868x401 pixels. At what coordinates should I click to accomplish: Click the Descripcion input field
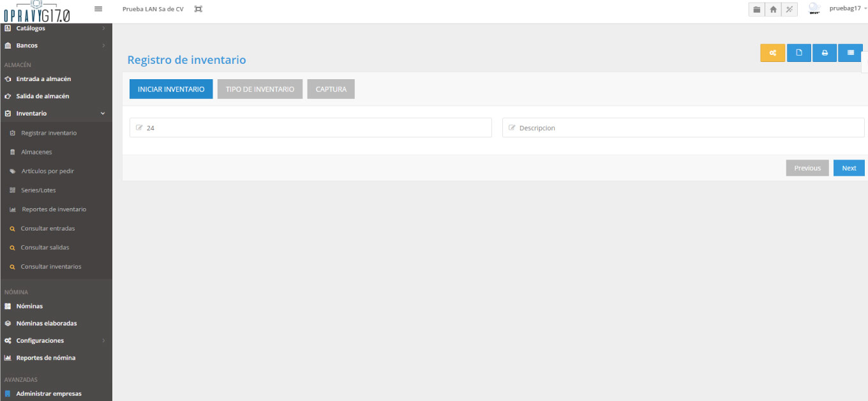[x=683, y=128]
